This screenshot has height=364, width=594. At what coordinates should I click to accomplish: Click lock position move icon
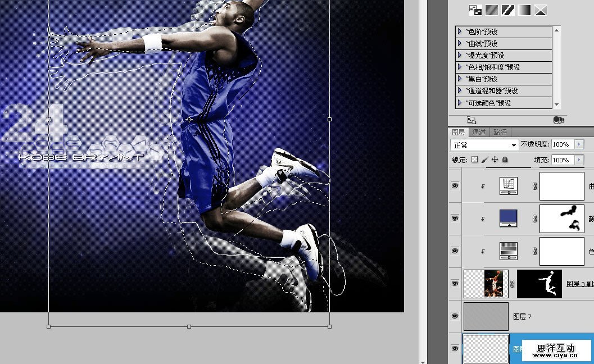coord(495,160)
